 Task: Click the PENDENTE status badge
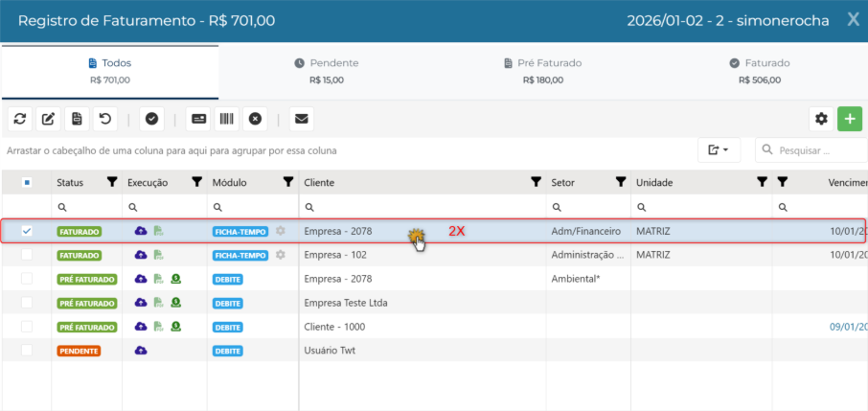tap(79, 351)
